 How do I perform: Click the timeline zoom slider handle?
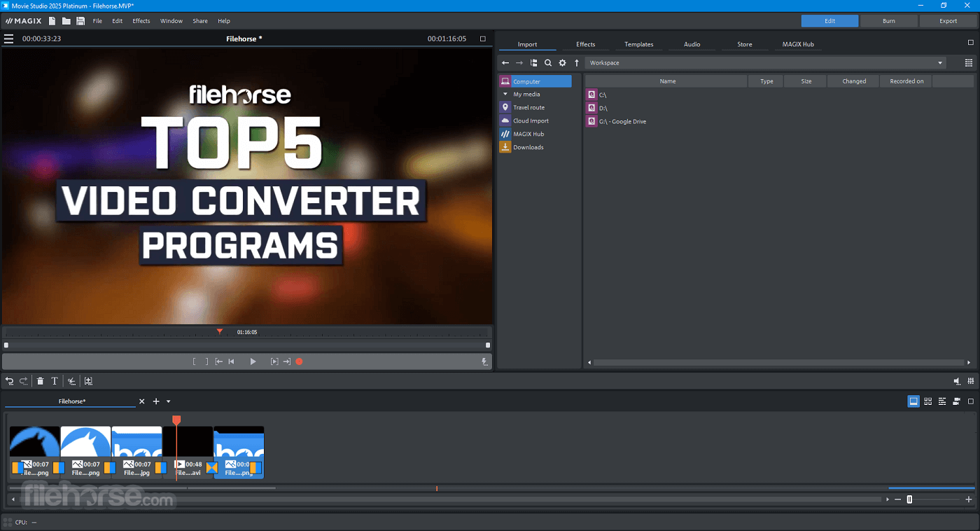(909, 499)
